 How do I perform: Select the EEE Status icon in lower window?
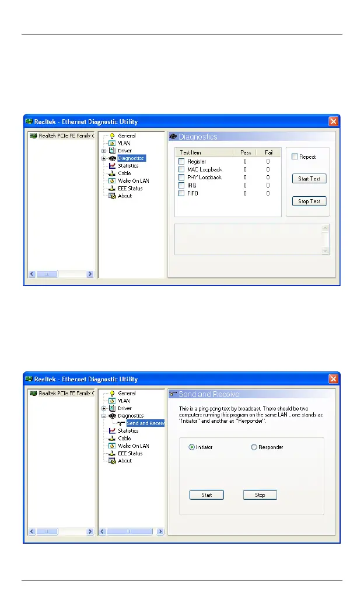point(112,454)
